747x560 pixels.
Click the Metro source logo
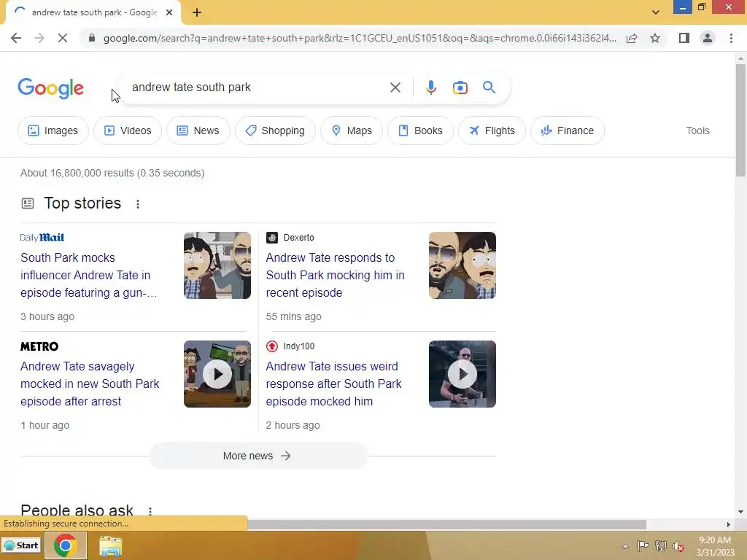tap(39, 346)
